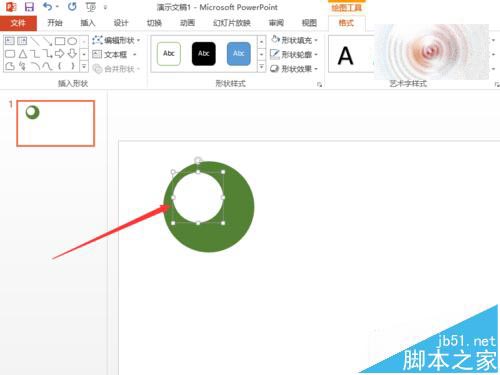Select the horizontal text box shape
Image resolution: width=500 pixels, height=375 pixels.
(x=10, y=41)
